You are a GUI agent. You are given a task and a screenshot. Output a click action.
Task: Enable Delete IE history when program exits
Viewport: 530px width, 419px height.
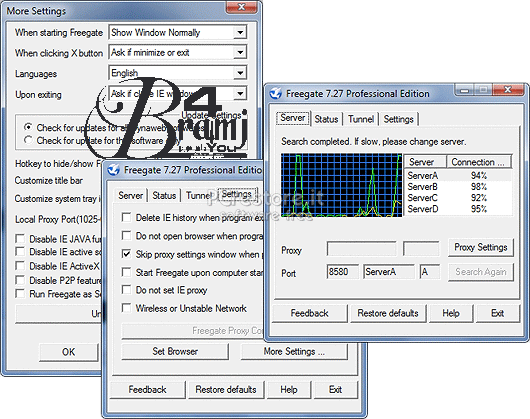126,217
